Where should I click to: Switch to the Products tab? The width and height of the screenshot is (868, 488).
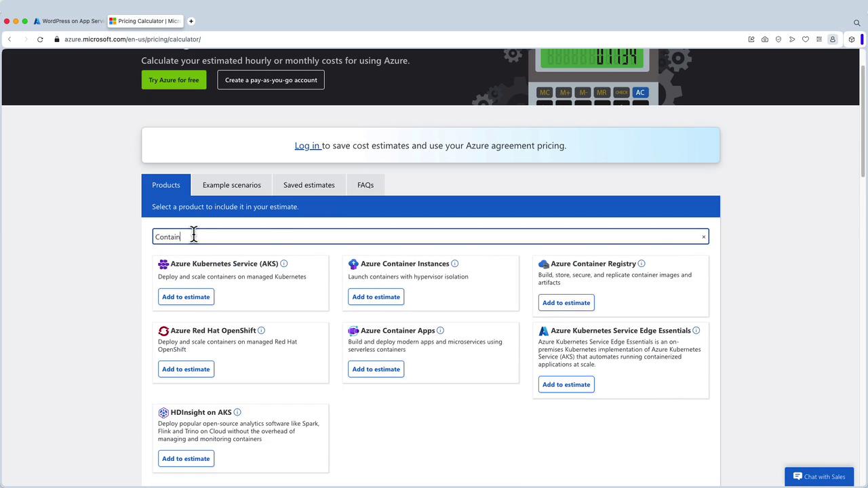(166, 185)
